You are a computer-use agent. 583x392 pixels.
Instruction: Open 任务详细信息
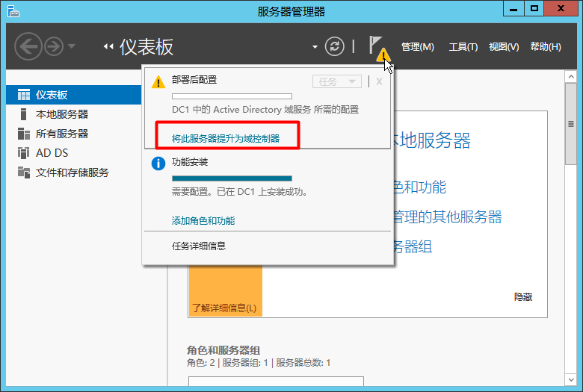coord(199,246)
